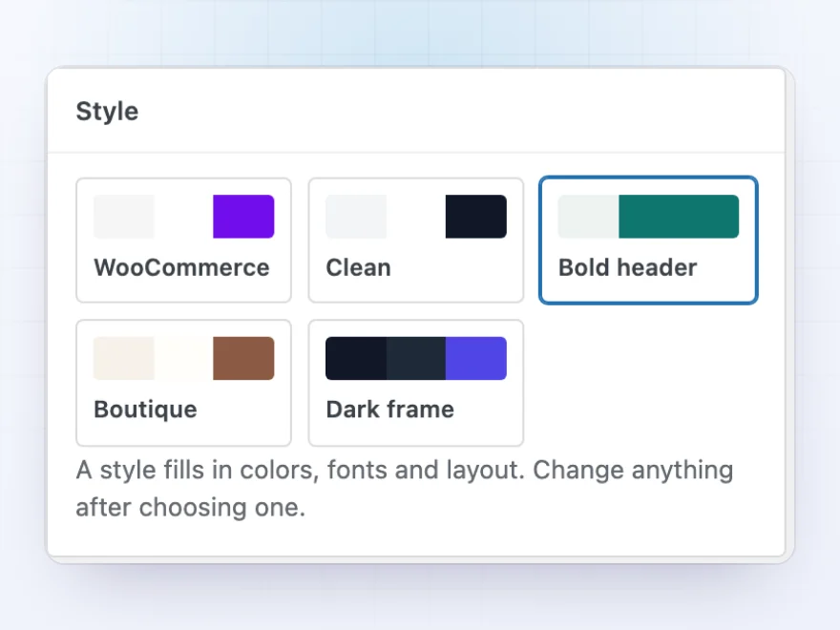Click the purple swatch in WooCommerce
840x630 pixels.
tap(243, 217)
